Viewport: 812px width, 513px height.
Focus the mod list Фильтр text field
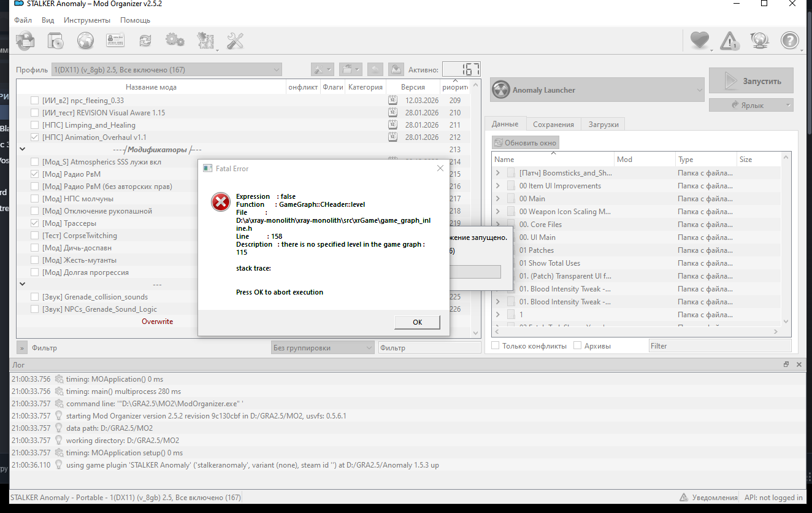(429, 347)
